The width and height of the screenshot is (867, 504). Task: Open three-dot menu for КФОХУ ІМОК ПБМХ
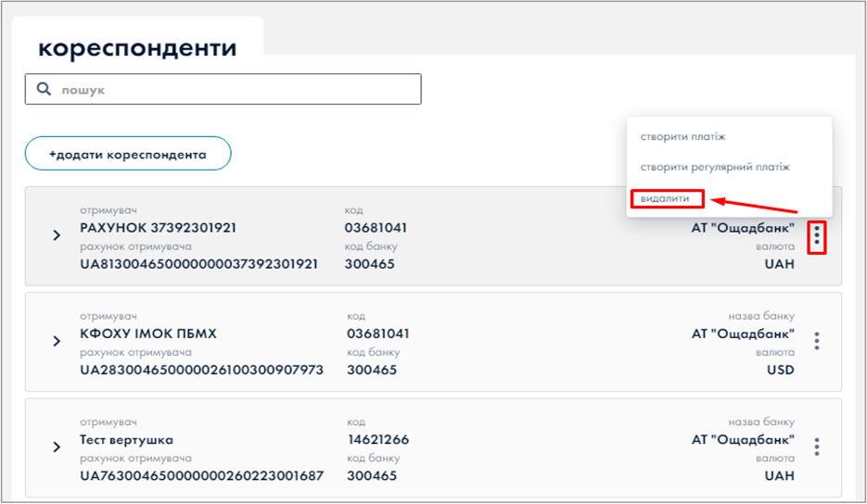pyautogui.click(x=816, y=341)
